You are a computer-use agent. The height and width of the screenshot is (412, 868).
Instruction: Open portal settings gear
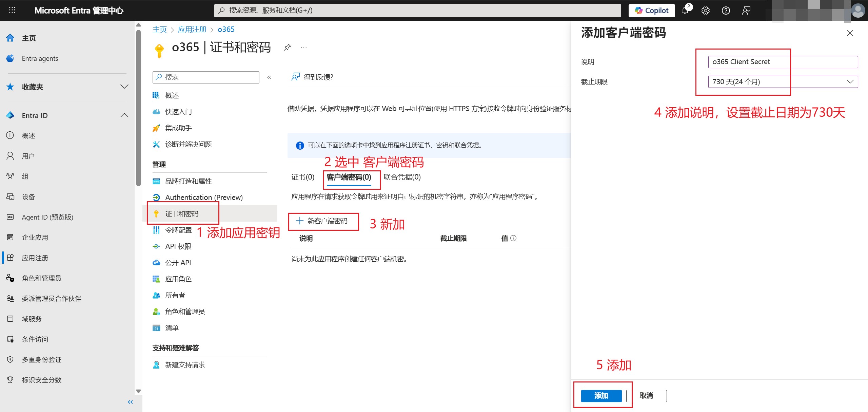tap(706, 11)
